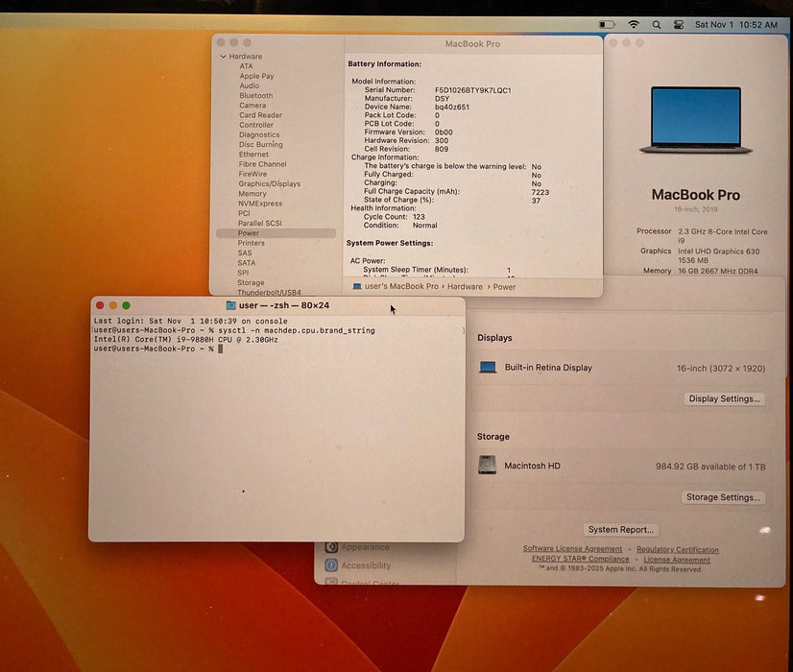Select Thunderbolt/USB4 in the Hardware list
793x672 pixels.
tap(269, 292)
